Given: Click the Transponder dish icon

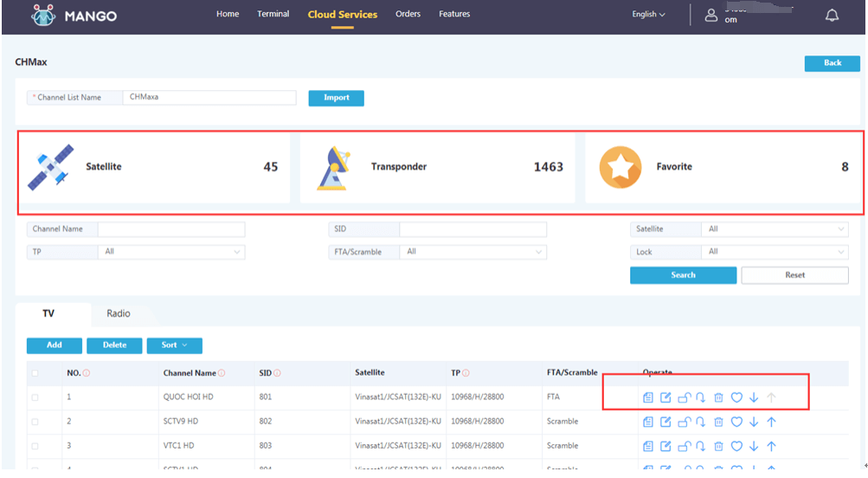Looking at the screenshot, I should (334, 168).
